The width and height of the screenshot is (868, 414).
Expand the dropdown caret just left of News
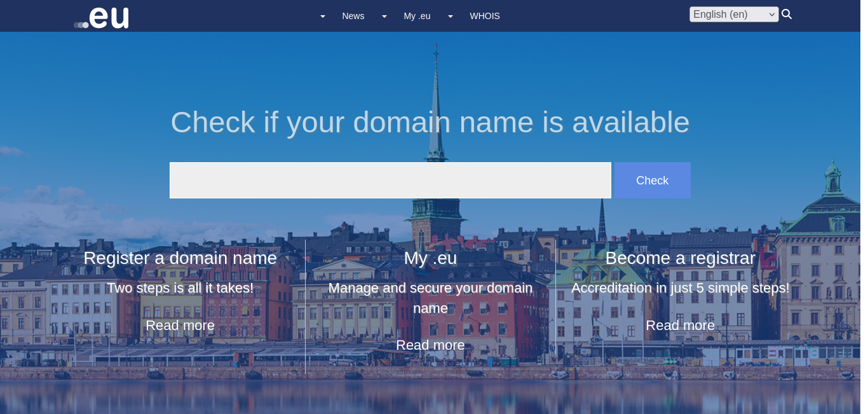[x=323, y=17]
